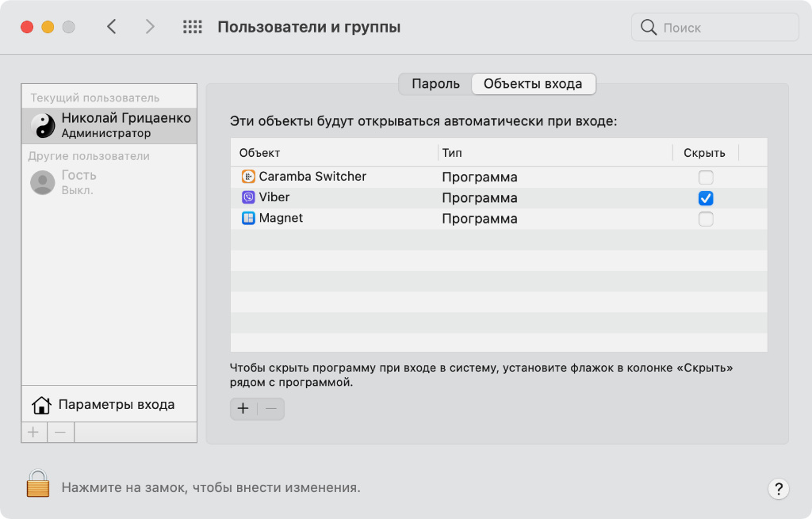
Task: Click the Caramba Switcher app icon
Action: click(248, 177)
